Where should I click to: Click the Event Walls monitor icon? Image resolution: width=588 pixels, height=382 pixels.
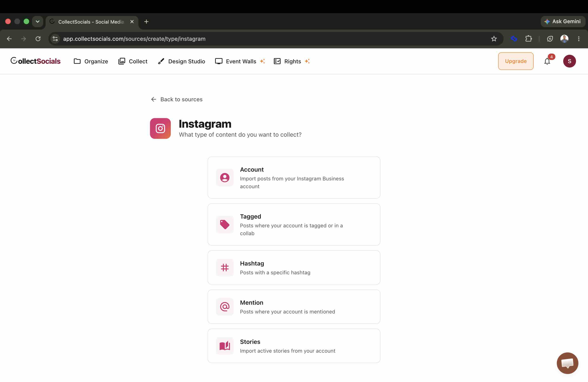tap(219, 61)
